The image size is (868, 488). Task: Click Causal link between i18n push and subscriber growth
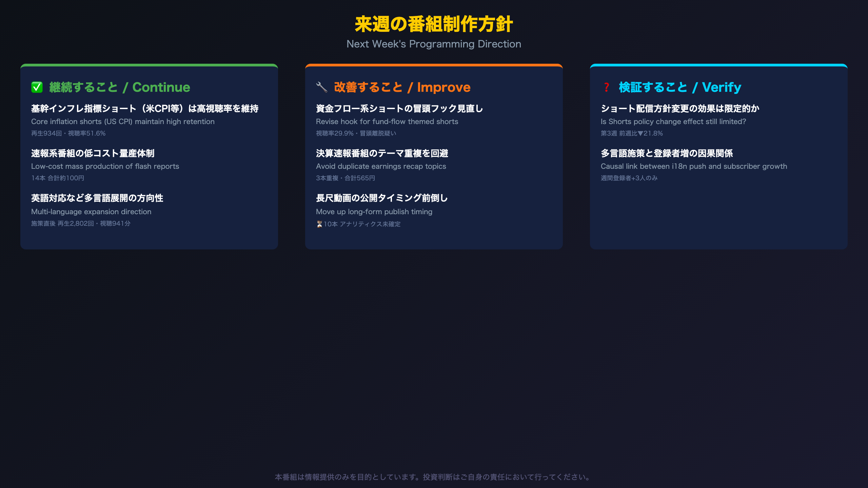point(694,166)
